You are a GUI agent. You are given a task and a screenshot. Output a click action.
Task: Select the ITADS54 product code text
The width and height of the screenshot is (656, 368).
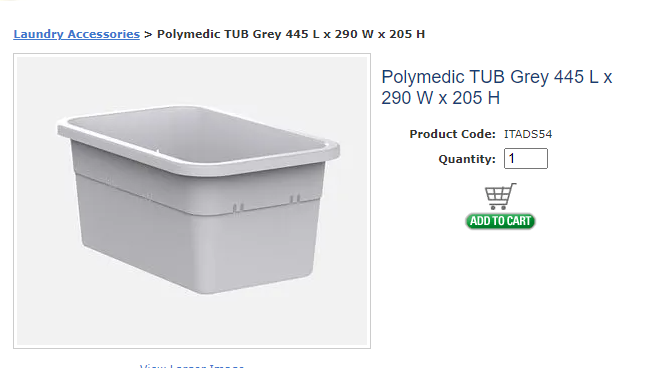click(528, 134)
